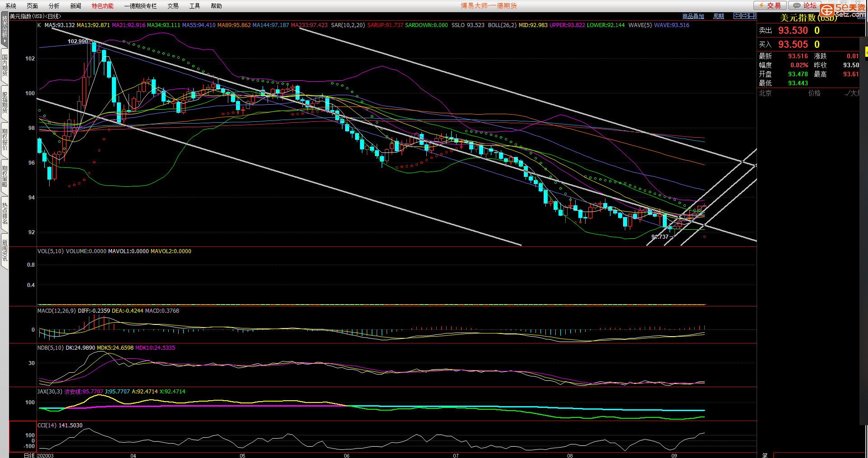Click the lightning 交易 button

click(x=770, y=5)
